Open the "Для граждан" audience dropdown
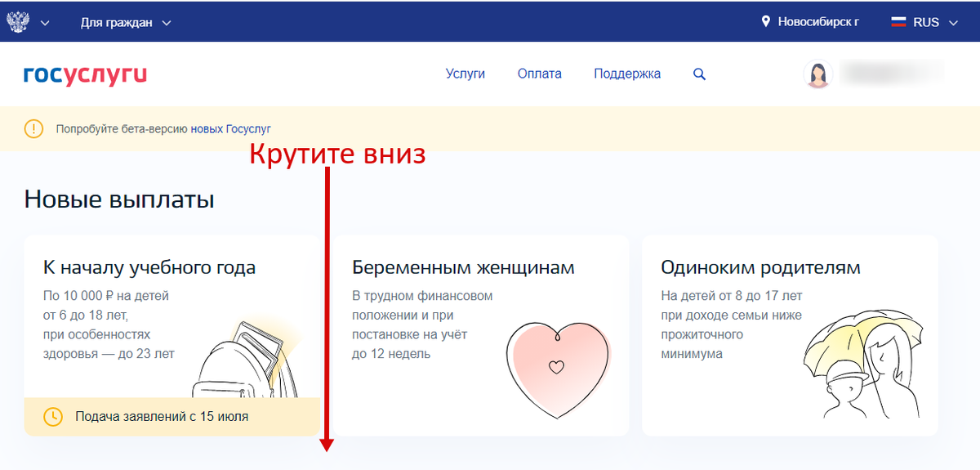Image resolution: width=980 pixels, height=470 pixels. click(x=126, y=23)
